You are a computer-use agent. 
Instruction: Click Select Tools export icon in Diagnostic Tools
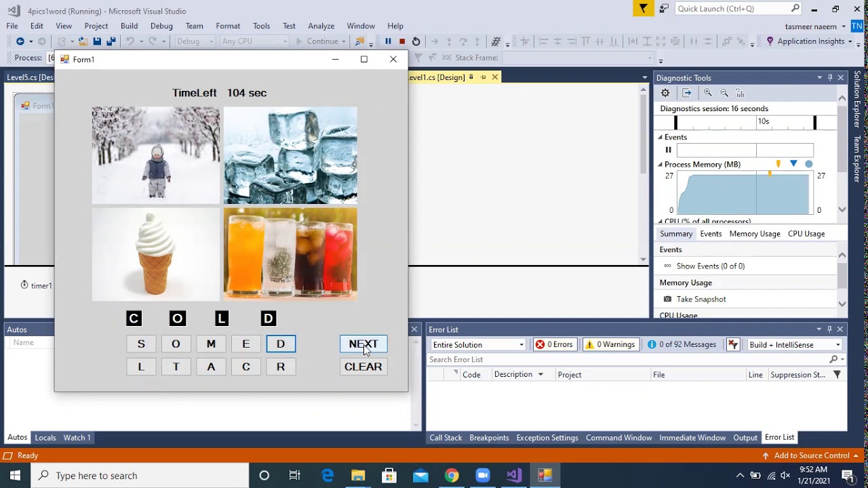point(687,93)
